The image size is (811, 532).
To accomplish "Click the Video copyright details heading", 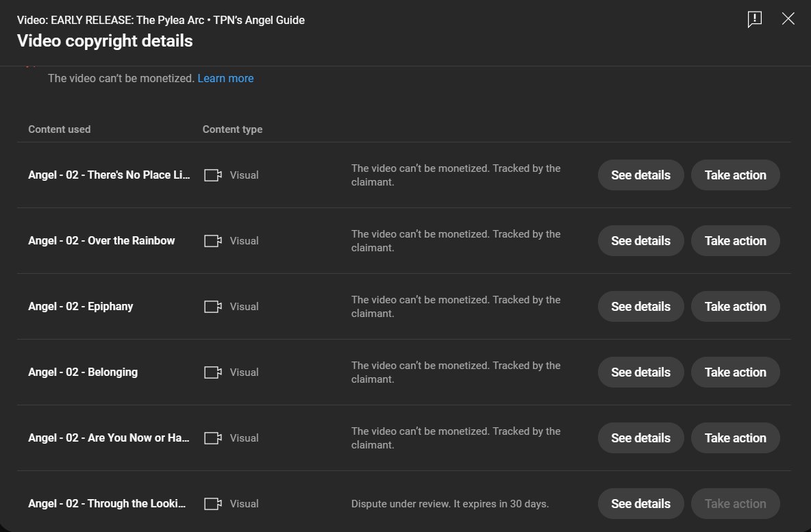I will [x=105, y=41].
